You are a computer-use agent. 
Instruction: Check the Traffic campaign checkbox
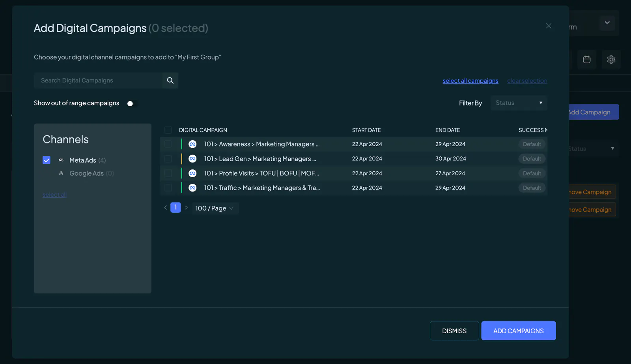pos(168,188)
